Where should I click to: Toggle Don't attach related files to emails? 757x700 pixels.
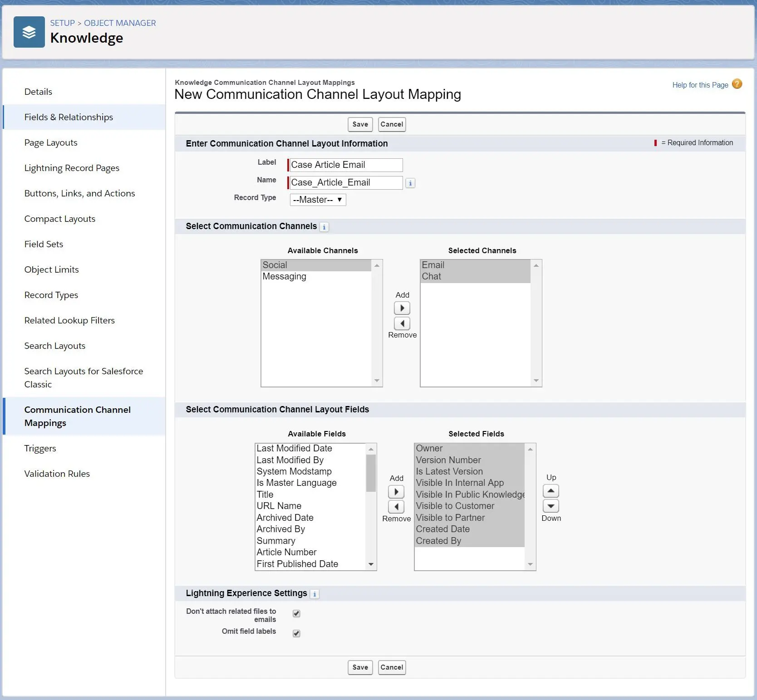(296, 613)
